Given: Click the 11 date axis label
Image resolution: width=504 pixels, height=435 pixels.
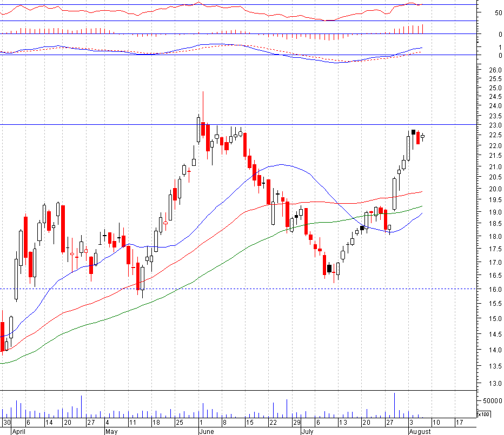Looking at the screenshot, I should (132, 423).
